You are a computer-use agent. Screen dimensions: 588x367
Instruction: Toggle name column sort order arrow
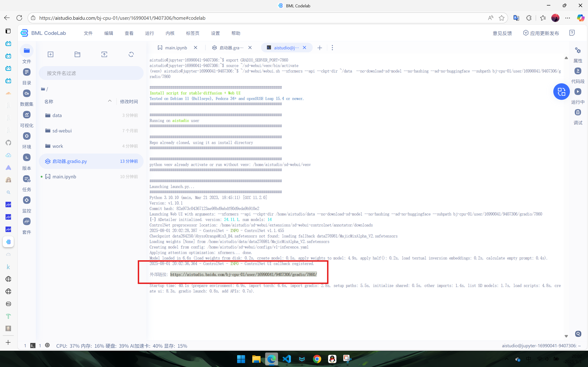pyautogui.click(x=110, y=101)
